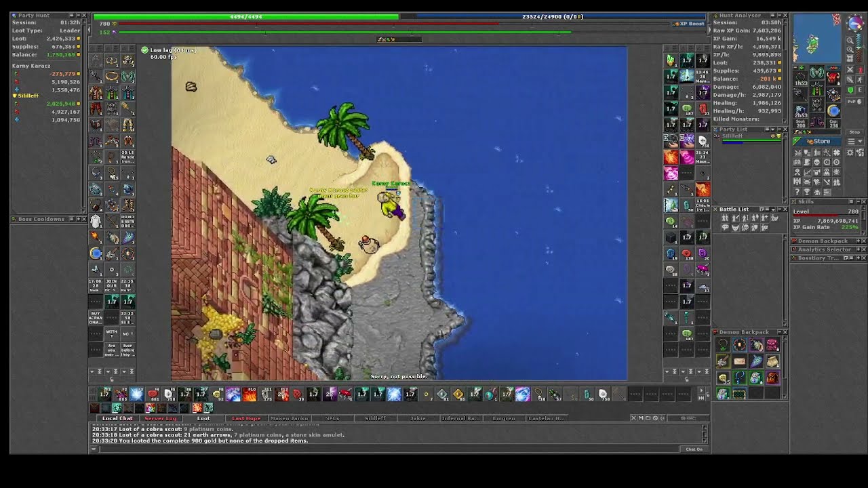The height and width of the screenshot is (488, 868).
Task: Click the mana bar showing 23524/24900
Action: coord(553,16)
